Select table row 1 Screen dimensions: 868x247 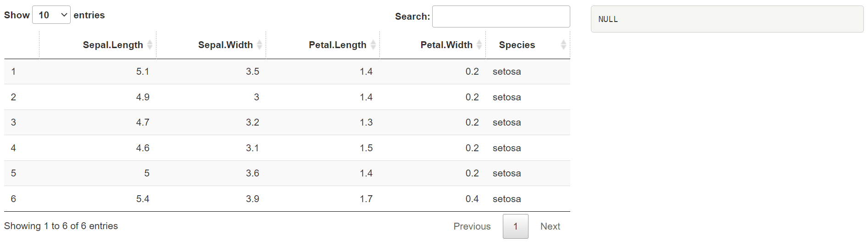pos(287,71)
